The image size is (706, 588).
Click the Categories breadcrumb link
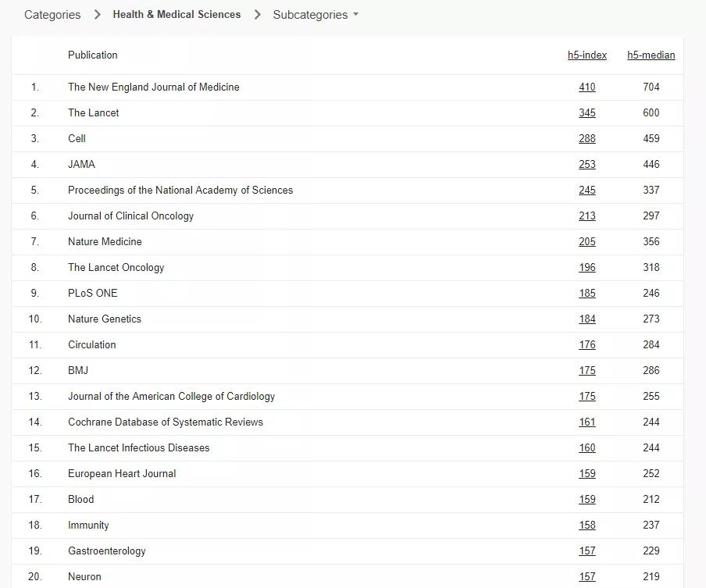(52, 15)
